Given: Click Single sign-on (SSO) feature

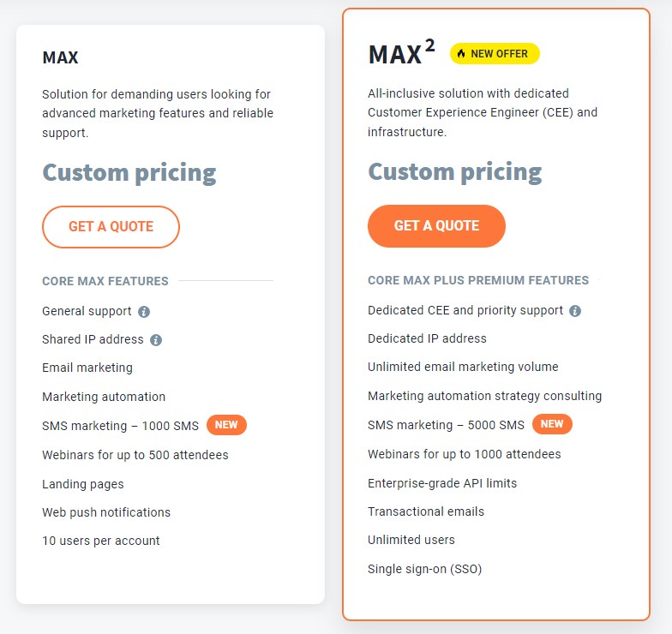Looking at the screenshot, I should point(430,569).
